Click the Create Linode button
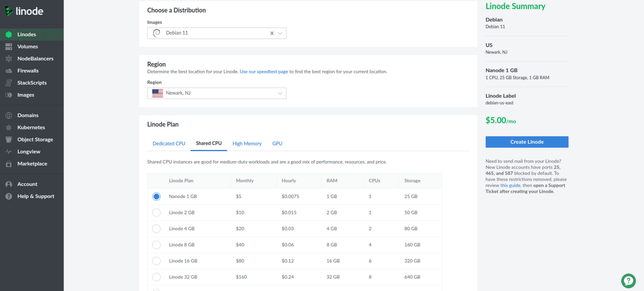The image size is (644, 291). [527, 142]
